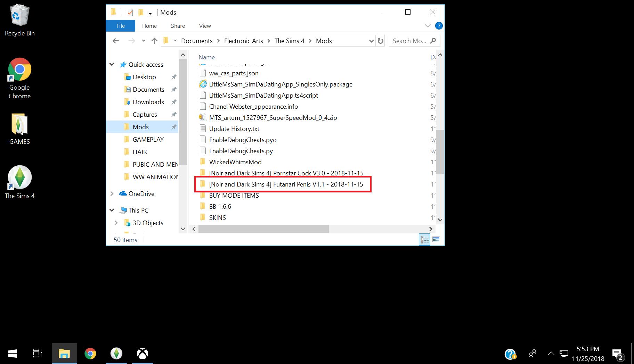Open the Action Center notifications icon

click(x=618, y=354)
